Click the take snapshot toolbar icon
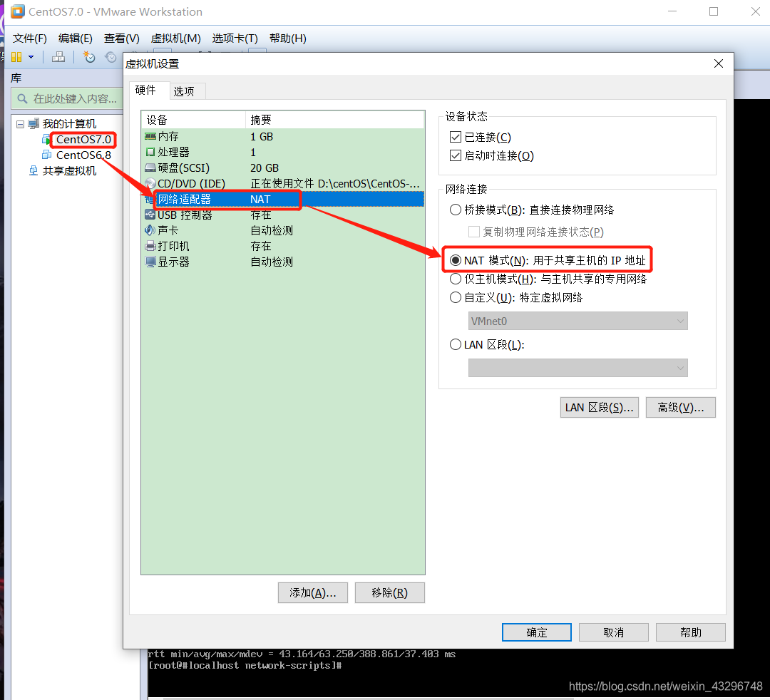 coord(89,58)
